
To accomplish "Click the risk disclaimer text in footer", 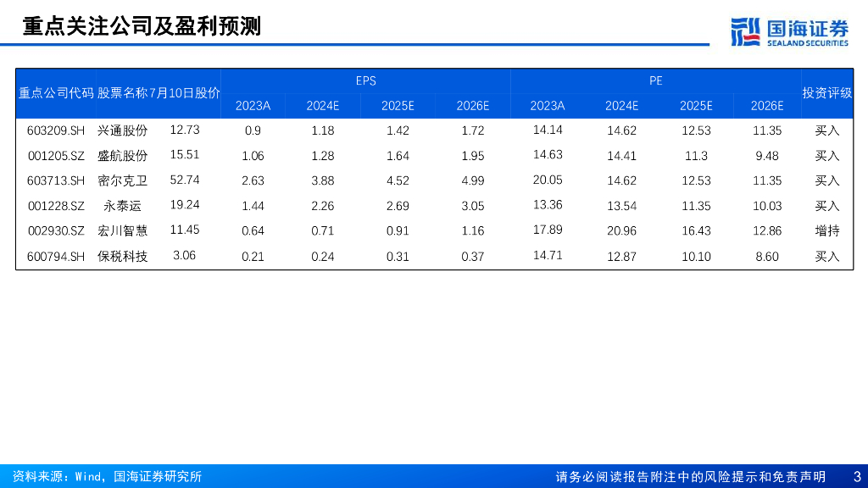I will point(690,476).
